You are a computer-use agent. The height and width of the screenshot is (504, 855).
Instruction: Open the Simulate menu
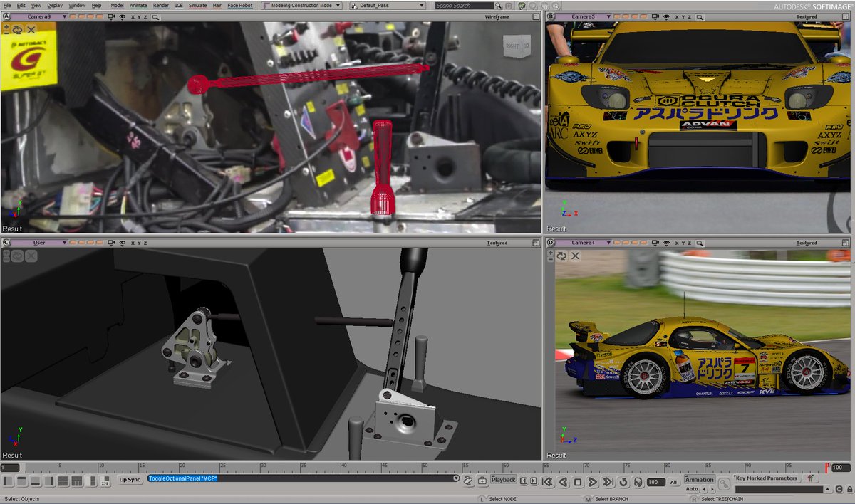coord(197,6)
